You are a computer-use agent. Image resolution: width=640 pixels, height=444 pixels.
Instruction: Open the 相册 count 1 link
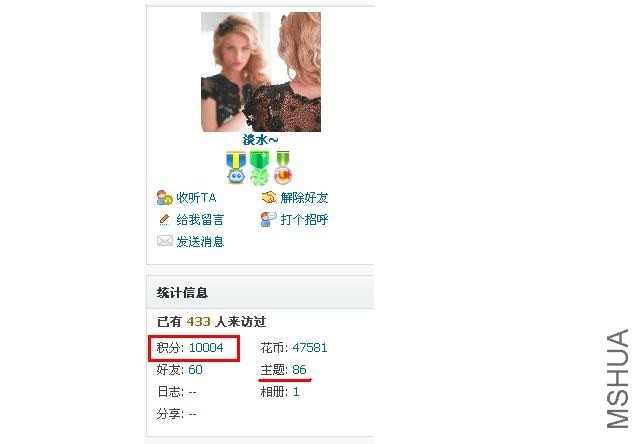coord(296,392)
